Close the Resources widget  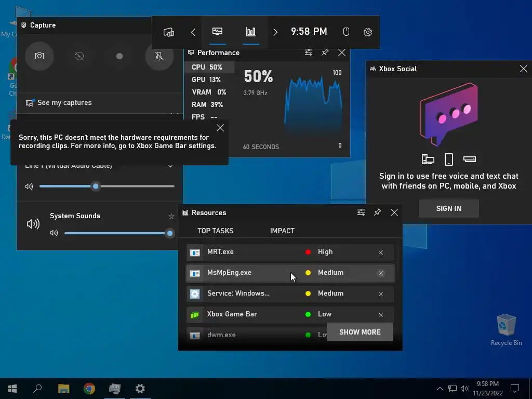pyautogui.click(x=394, y=212)
